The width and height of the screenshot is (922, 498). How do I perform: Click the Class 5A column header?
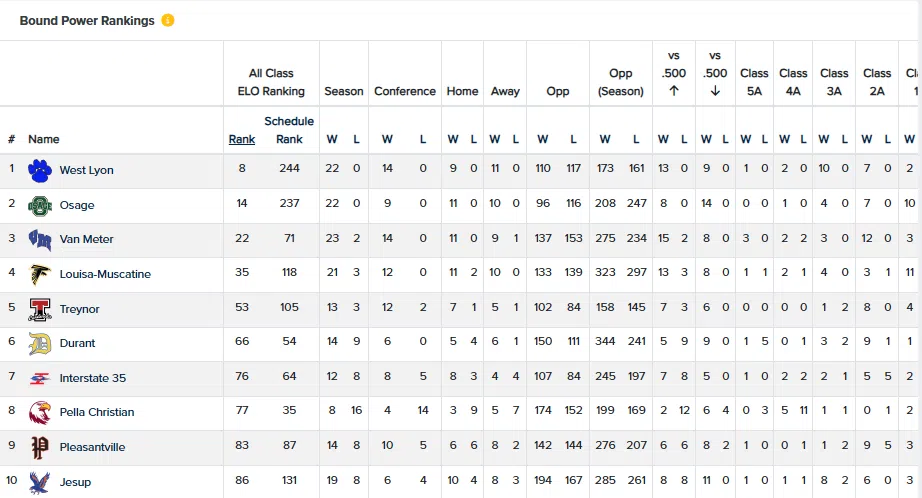point(754,82)
